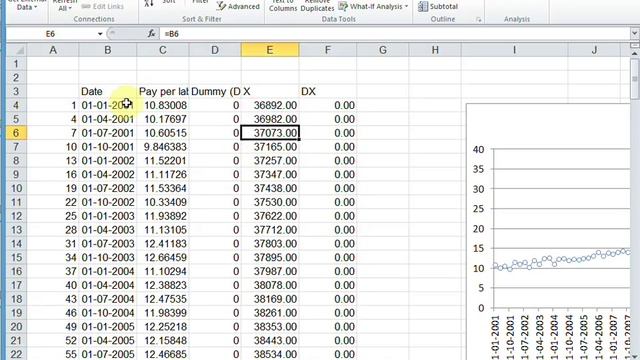Open the Outline group dialog launcher
The height and width of the screenshot is (360, 640).
(x=478, y=20)
